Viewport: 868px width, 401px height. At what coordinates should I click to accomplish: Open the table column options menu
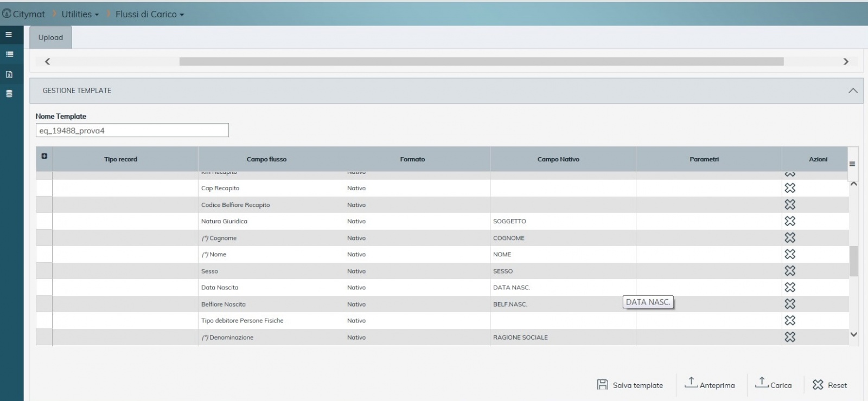click(852, 164)
